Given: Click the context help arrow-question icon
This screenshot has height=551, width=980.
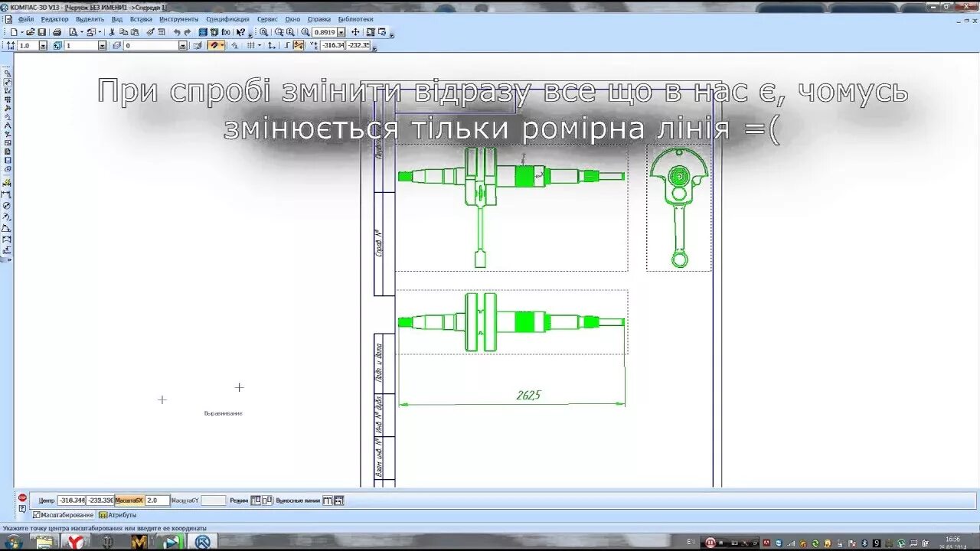Looking at the screenshot, I should (240, 32).
